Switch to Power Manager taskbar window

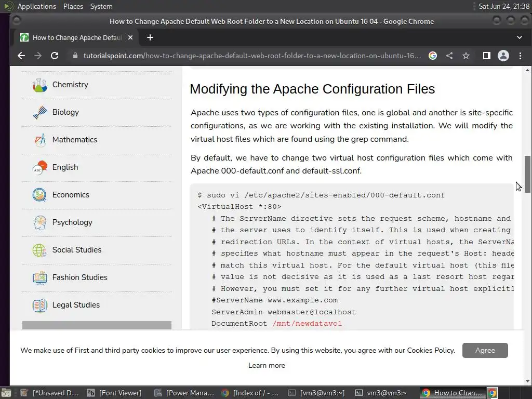(x=184, y=393)
